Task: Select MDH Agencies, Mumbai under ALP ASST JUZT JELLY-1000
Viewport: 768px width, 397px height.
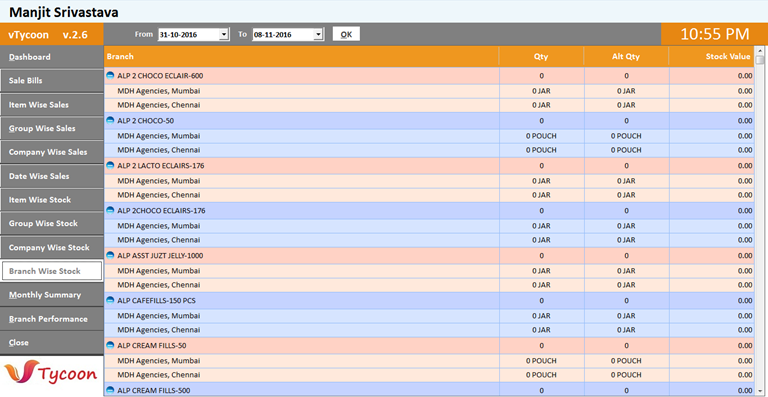Action: click(159, 271)
